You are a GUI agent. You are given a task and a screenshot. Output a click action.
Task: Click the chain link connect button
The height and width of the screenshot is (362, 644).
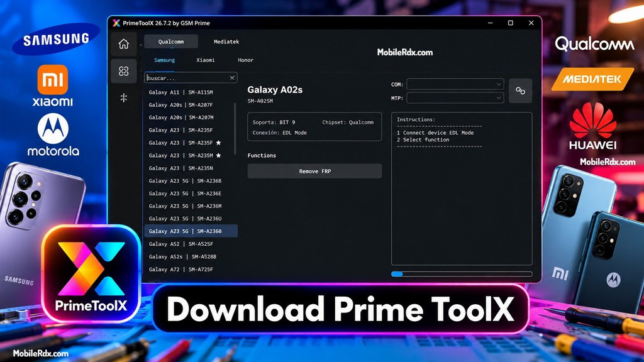[520, 90]
